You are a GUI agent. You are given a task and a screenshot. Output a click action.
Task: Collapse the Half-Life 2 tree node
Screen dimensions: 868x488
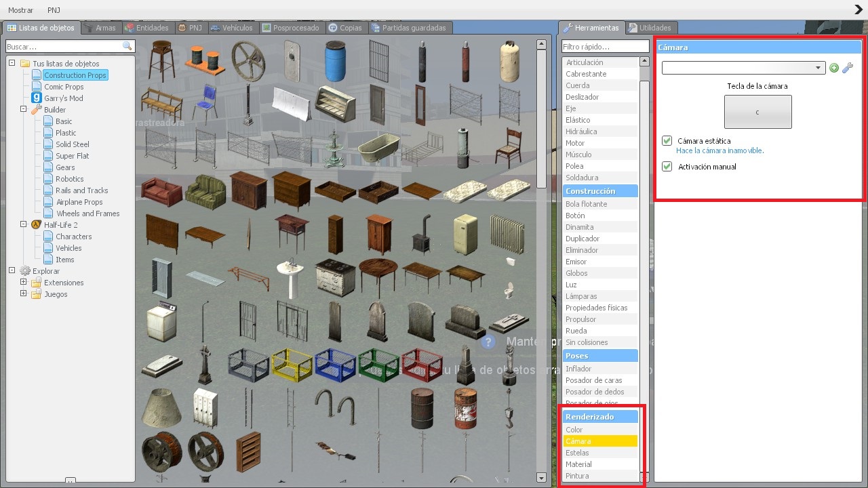24,224
